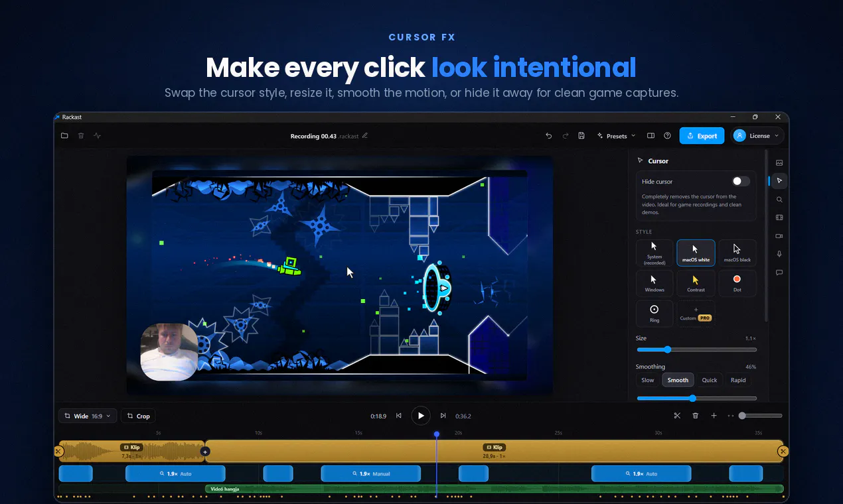843x504 pixels.
Task: Rename the recording with the pencil icon
Action: (x=365, y=136)
